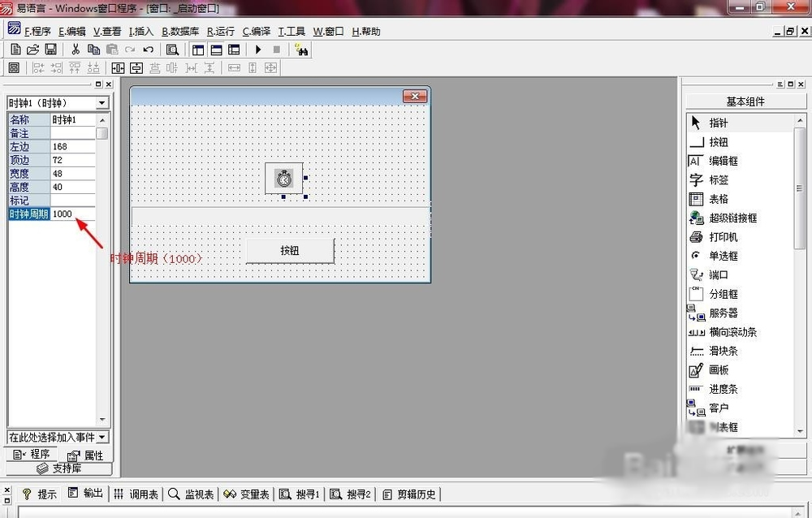Screen dimensions: 812x518
Task: Save the program with the floppy icon
Action: click(x=50, y=50)
